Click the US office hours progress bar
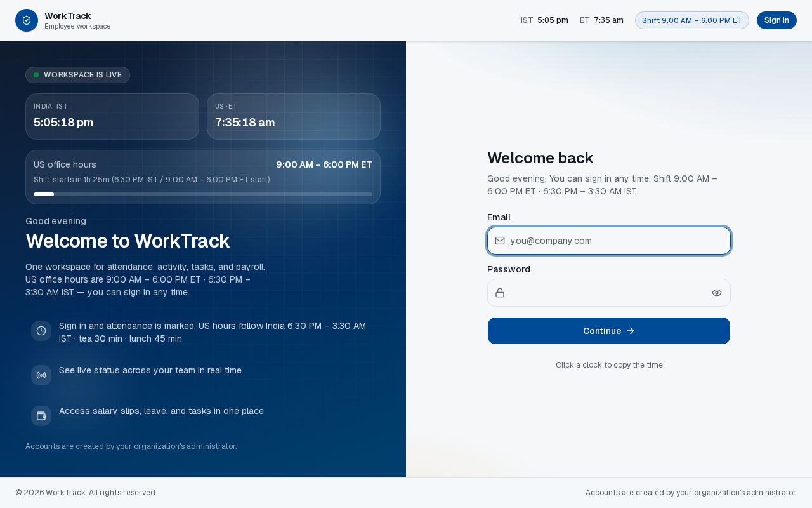The height and width of the screenshot is (508, 812). tap(203, 194)
